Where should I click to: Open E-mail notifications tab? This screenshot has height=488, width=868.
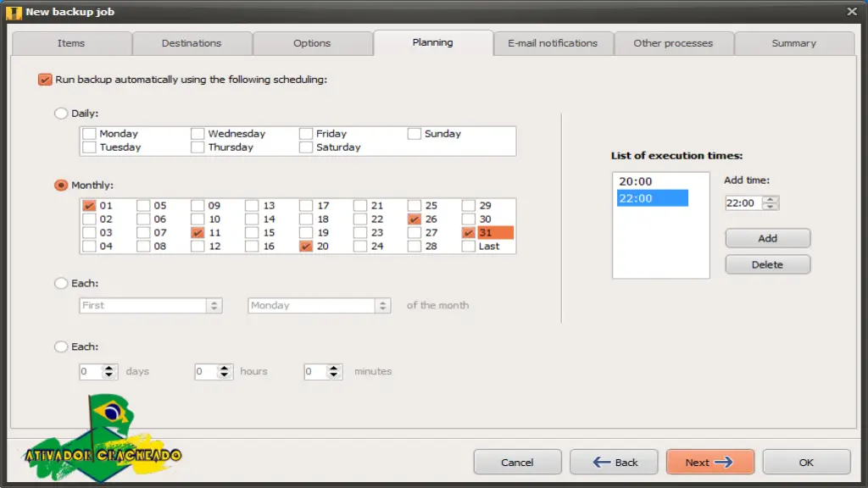tap(553, 43)
